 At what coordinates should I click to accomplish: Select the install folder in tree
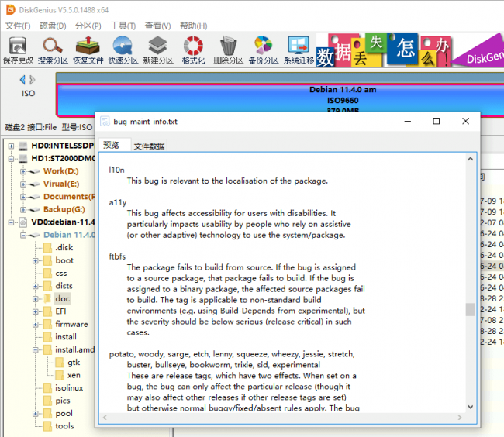(x=66, y=337)
